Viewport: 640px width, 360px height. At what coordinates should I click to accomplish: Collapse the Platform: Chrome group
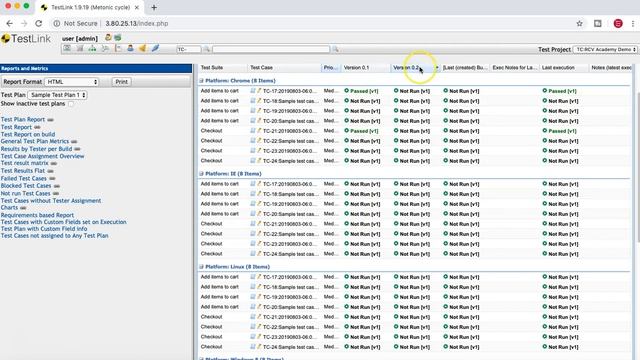coord(201,81)
